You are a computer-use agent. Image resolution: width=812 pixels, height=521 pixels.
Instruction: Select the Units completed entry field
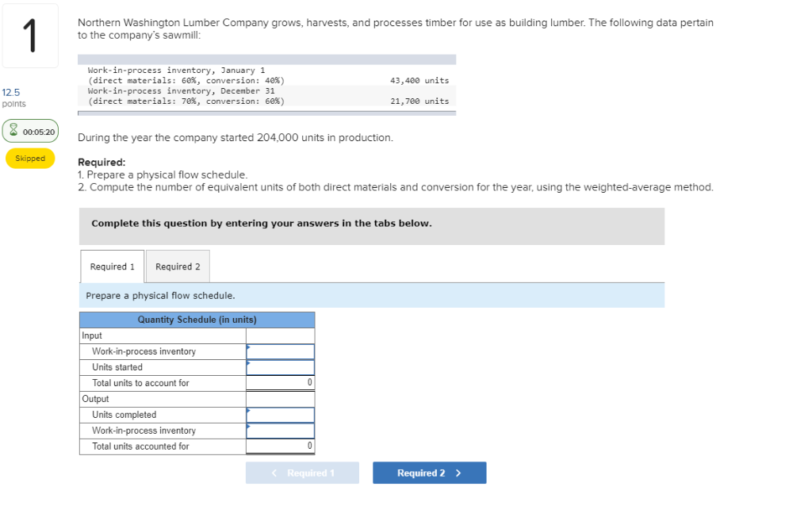280,415
